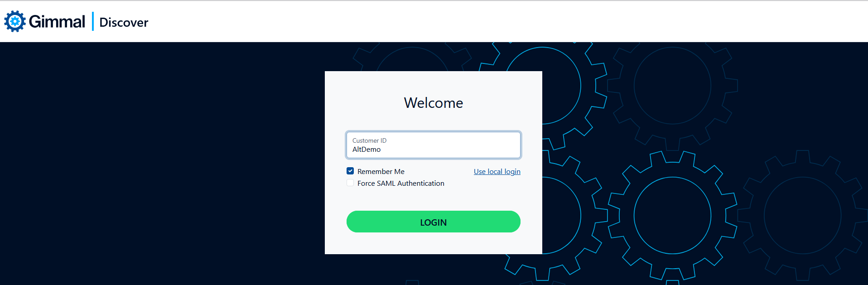Click the dim gear above the bright blue gear
Image resolution: width=868 pixels, height=285 pixels.
pyautogui.click(x=672, y=86)
